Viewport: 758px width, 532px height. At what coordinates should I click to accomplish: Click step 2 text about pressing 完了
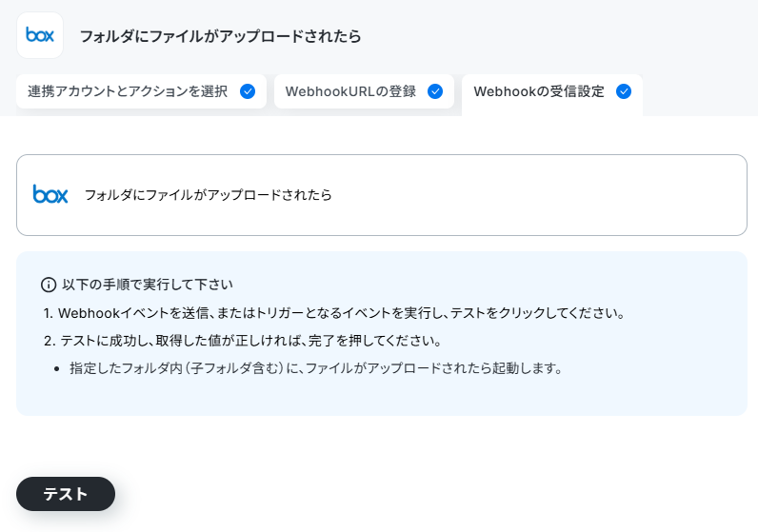(x=251, y=341)
